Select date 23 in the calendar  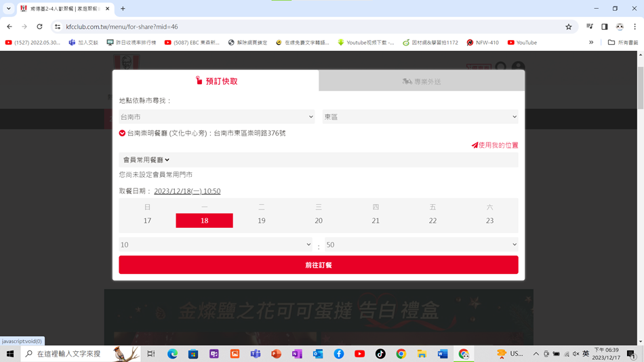489,220
